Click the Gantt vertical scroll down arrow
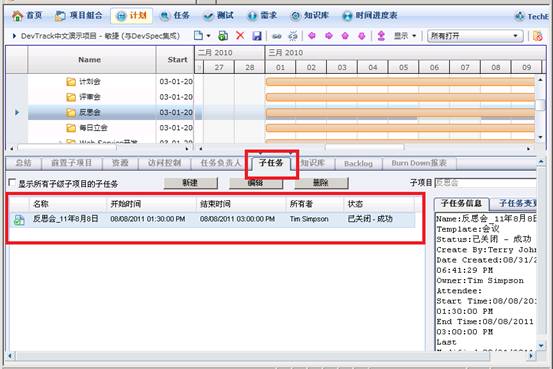The width and height of the screenshot is (553, 369). pyautogui.click(x=540, y=137)
